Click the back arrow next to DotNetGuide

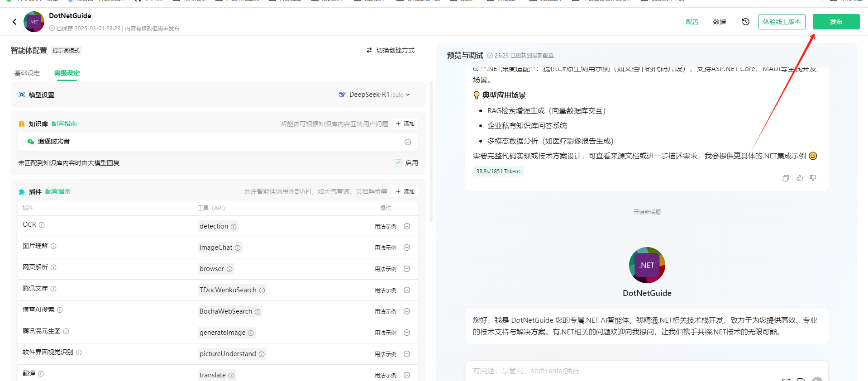coord(14,22)
